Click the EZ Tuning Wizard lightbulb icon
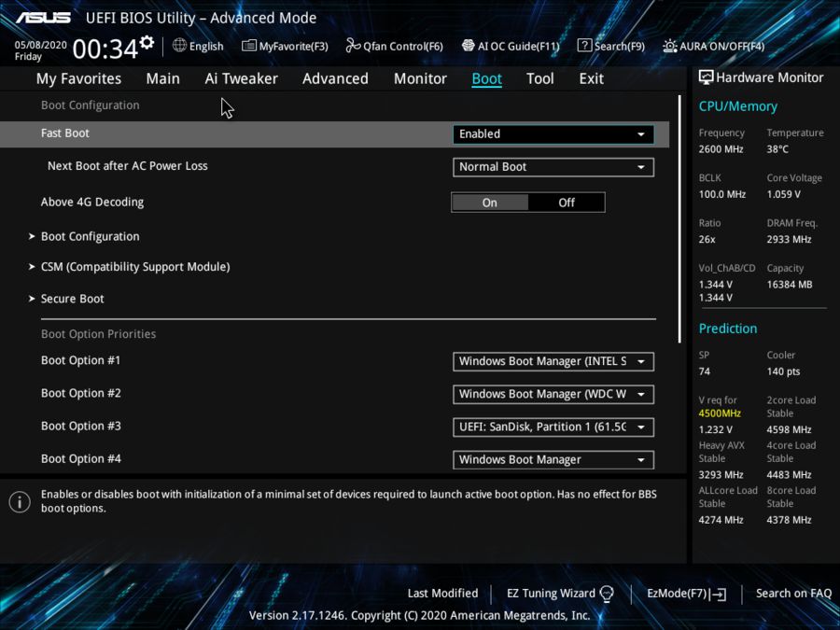Viewport: 840px width, 630px height. click(x=607, y=594)
